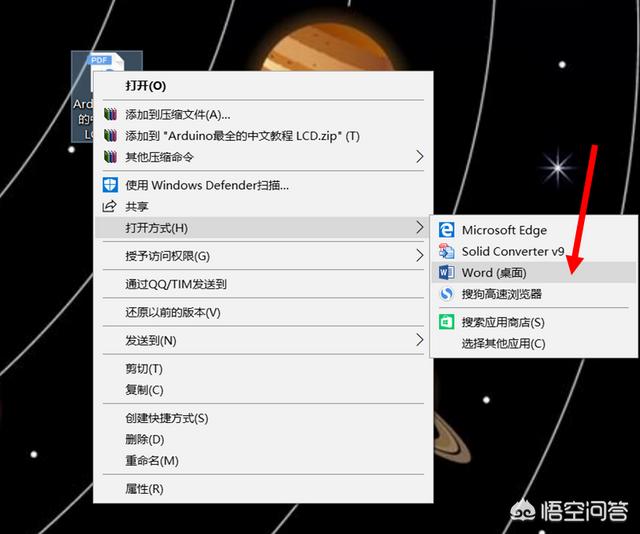Select 还原以前的版本(V) entry

(x=263, y=312)
